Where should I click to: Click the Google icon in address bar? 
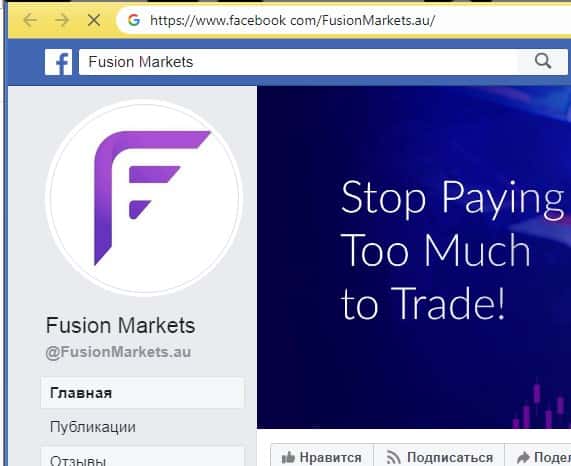[x=134, y=20]
